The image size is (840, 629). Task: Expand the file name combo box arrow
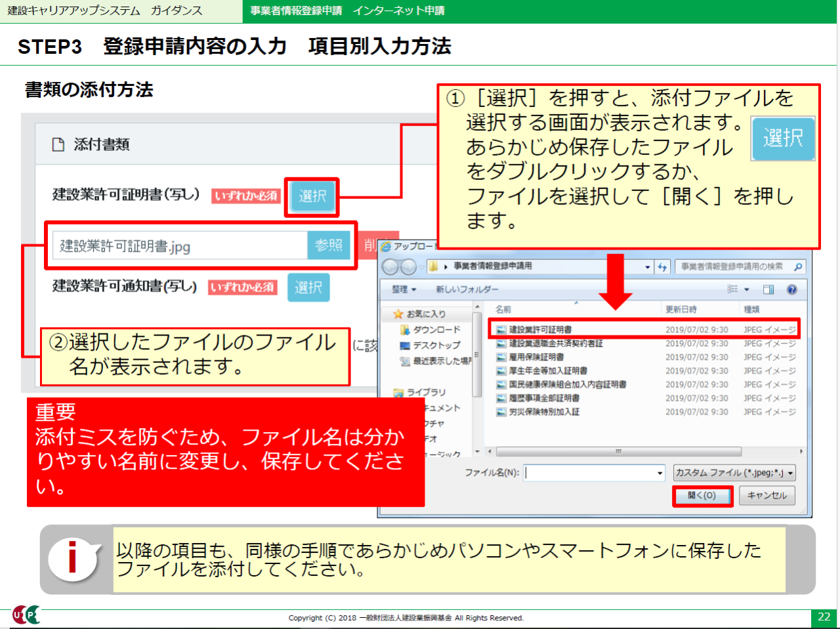[x=660, y=473]
